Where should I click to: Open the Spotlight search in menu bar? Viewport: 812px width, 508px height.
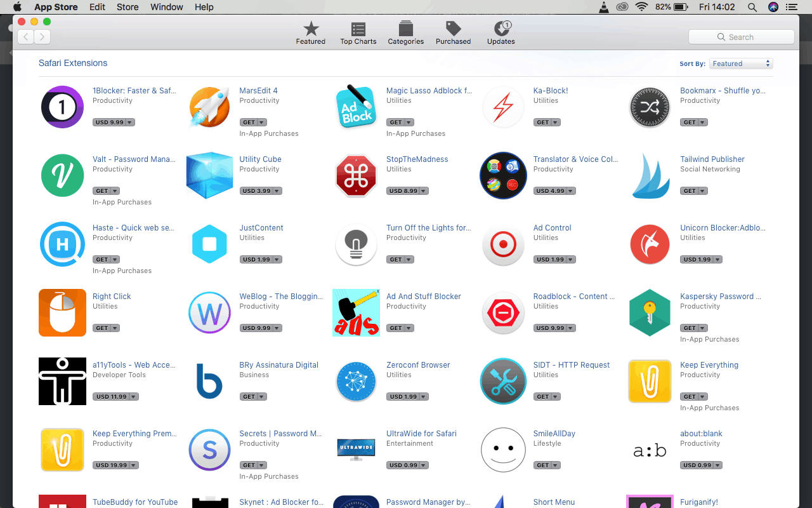[x=752, y=7]
